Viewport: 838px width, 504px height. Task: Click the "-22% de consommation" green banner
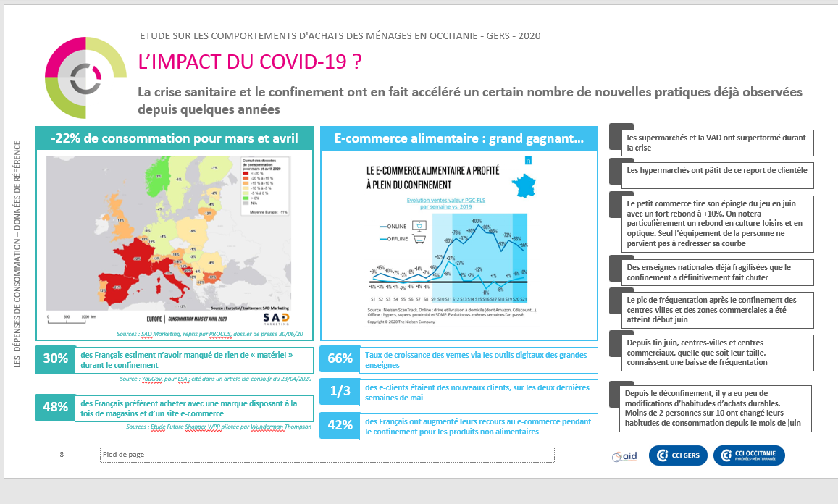177,136
